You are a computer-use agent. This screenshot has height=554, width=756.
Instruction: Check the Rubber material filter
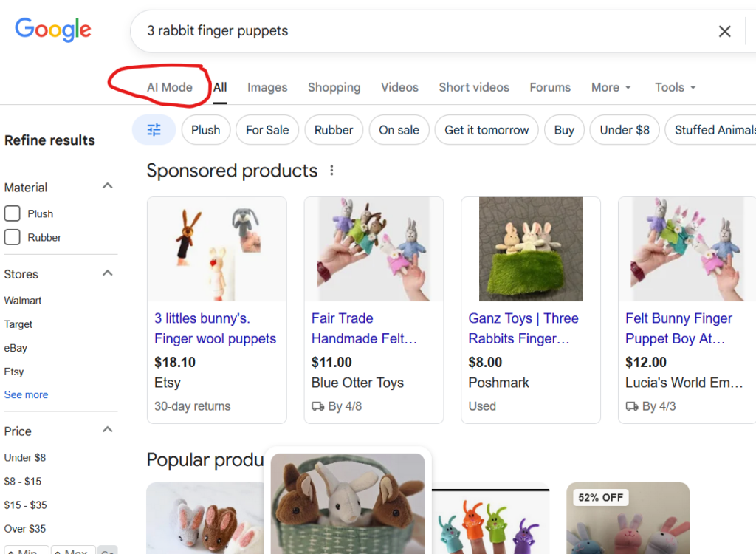pyautogui.click(x=12, y=237)
